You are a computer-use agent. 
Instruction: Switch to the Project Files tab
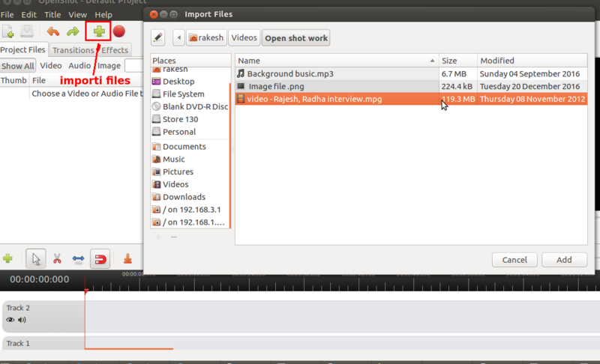[x=23, y=49]
